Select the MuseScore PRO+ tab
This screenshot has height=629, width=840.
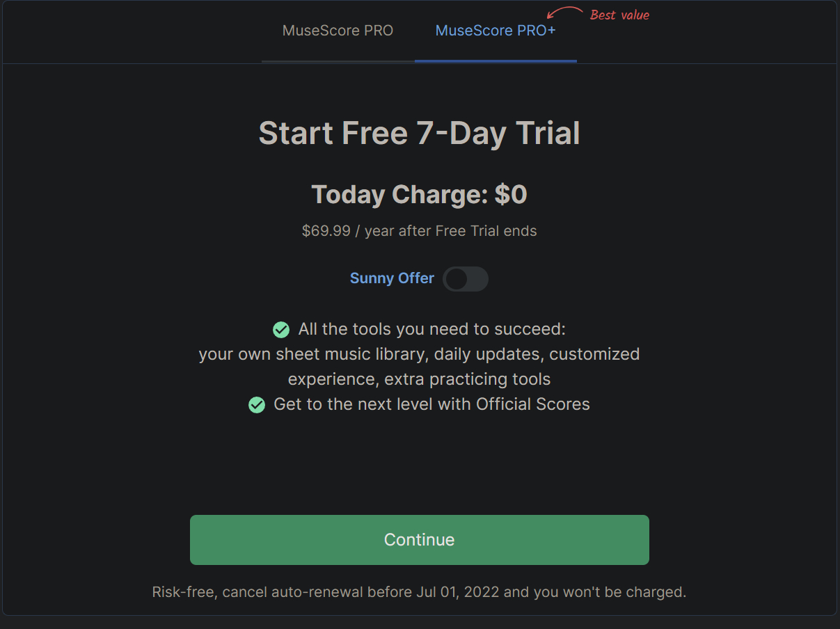495,31
